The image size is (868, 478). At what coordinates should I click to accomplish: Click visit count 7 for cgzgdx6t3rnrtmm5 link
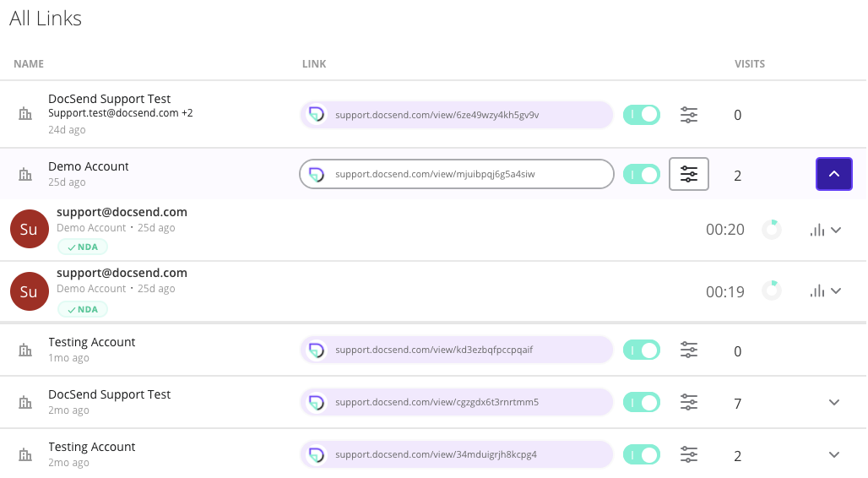pos(737,403)
